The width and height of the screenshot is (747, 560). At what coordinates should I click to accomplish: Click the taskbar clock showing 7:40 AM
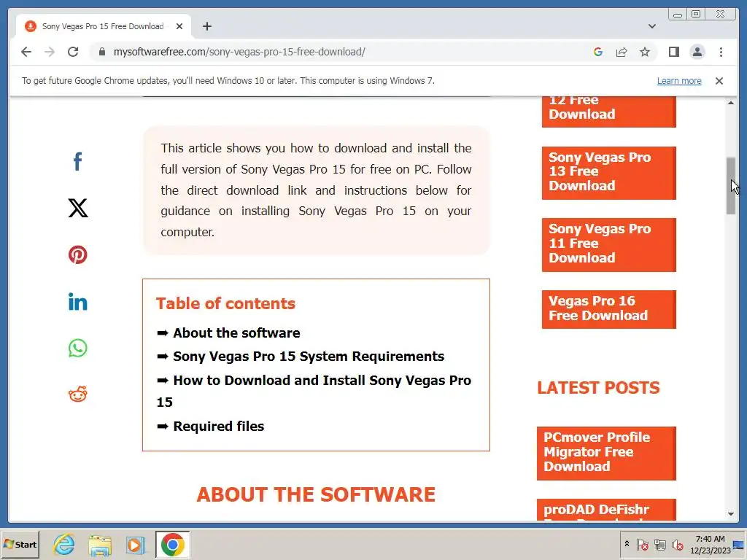point(710,544)
